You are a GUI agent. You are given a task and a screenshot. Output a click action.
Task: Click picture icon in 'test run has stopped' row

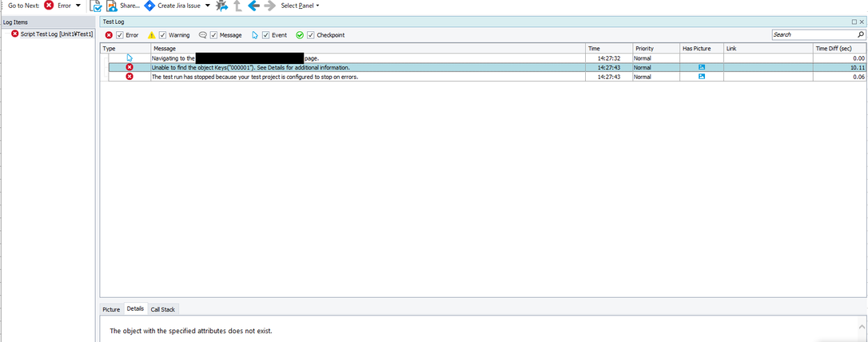(702, 77)
